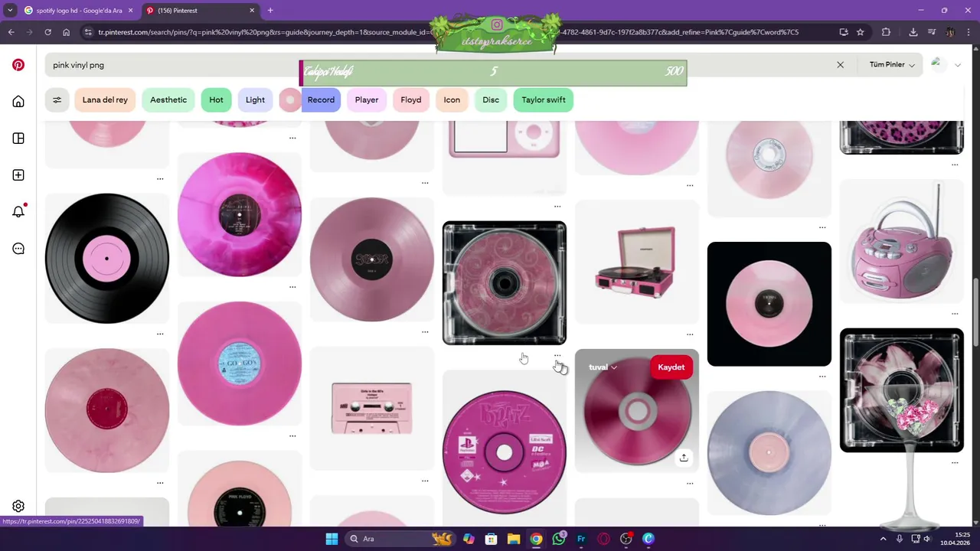Screen dimensions: 980x551
Task: Open Canva from the taskbar
Action: tap(648, 539)
